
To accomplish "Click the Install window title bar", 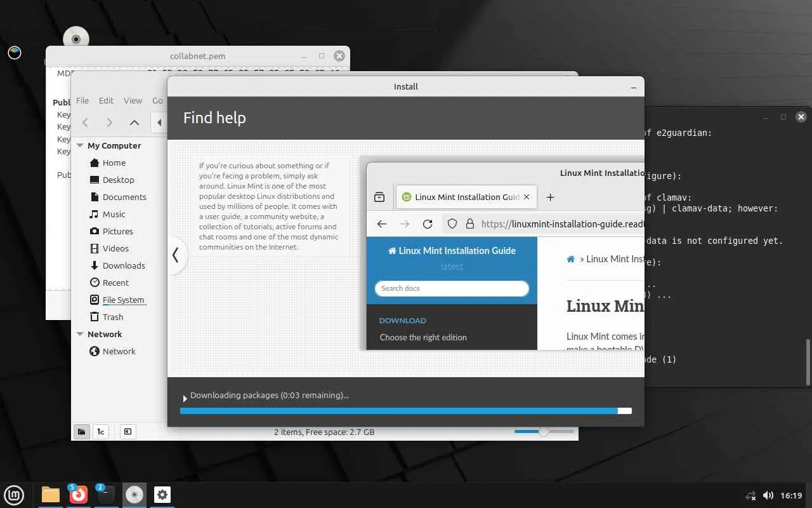I will coord(406,86).
